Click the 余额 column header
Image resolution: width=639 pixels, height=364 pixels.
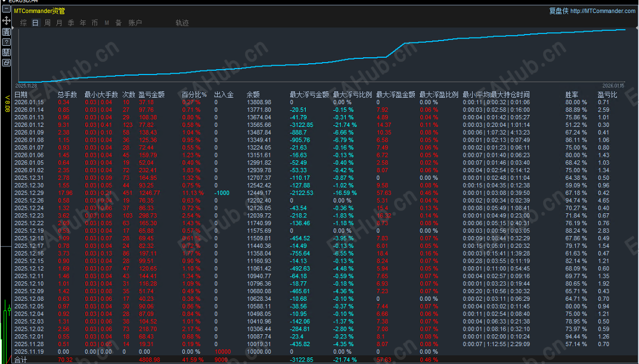253,95
